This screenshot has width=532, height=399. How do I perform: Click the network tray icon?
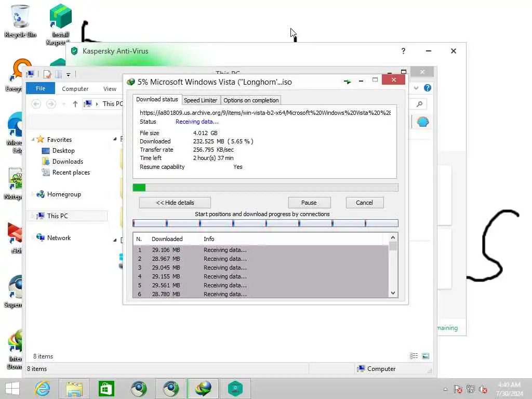(471, 389)
